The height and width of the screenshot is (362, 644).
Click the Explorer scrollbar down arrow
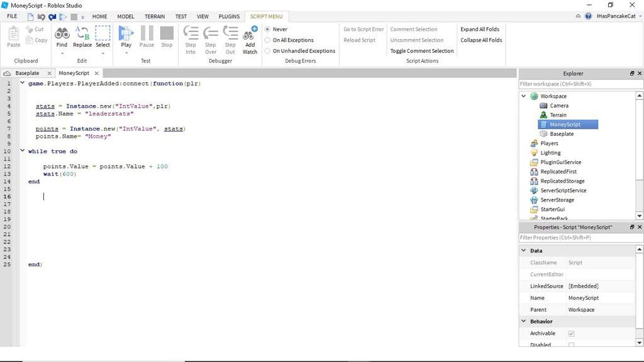(x=640, y=216)
